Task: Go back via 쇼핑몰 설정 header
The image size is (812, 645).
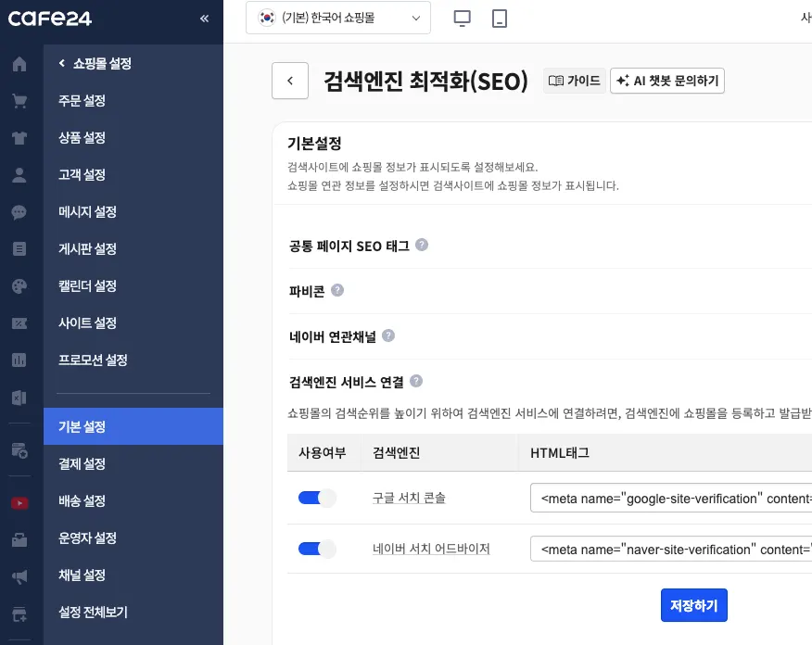Action: pos(95,64)
